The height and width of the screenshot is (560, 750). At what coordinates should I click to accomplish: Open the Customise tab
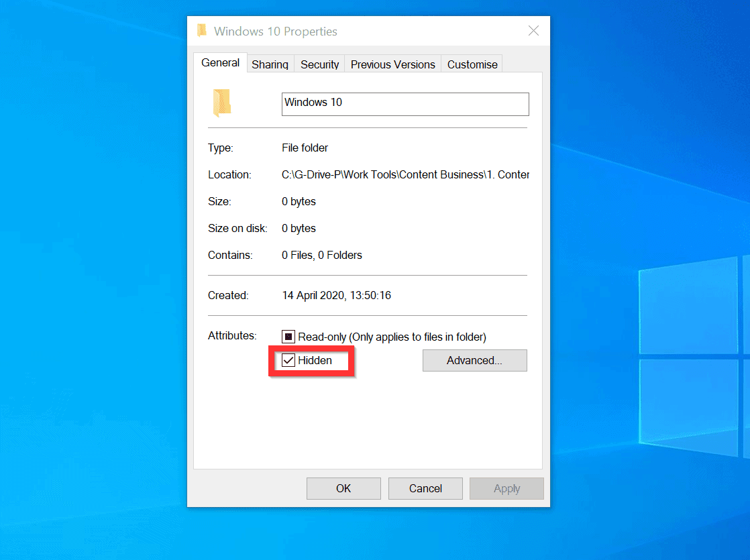coord(472,64)
